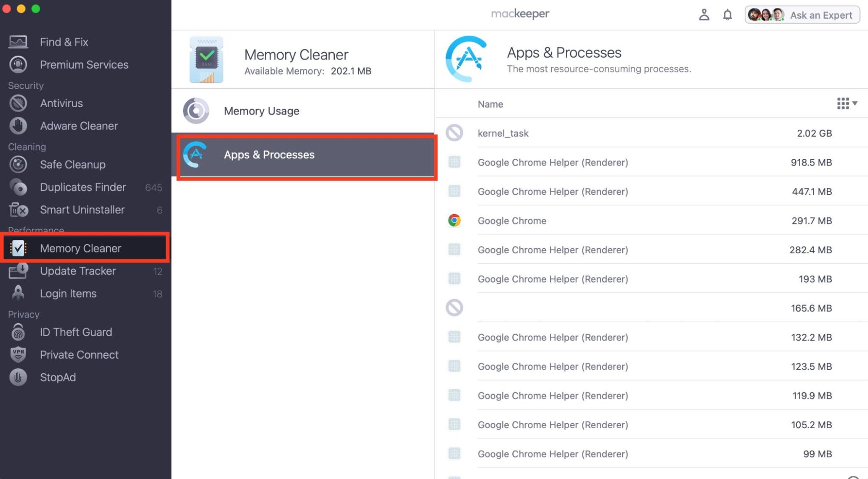Launch Smart Uninstaller

tap(83, 210)
